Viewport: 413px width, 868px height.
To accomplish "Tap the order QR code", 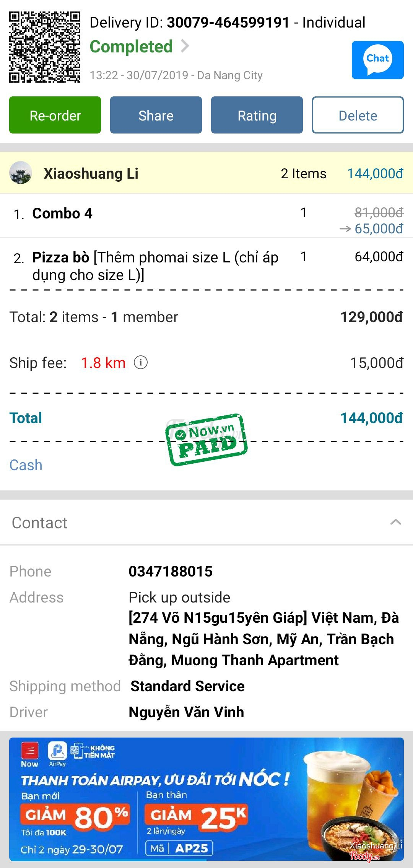I will 45,47.
